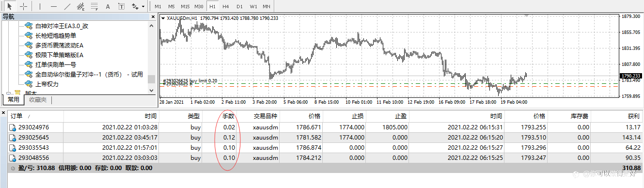
Task: Click the current price label 1790.233
Action: [631, 76]
